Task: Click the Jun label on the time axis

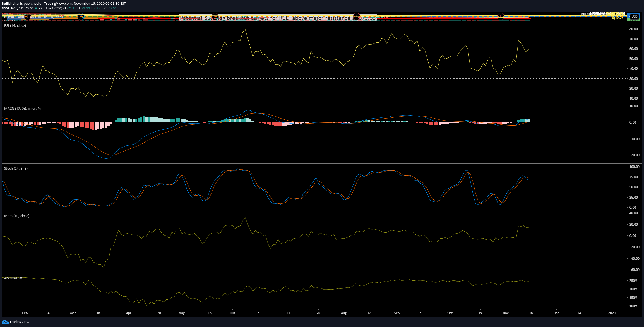Action: click(232, 313)
